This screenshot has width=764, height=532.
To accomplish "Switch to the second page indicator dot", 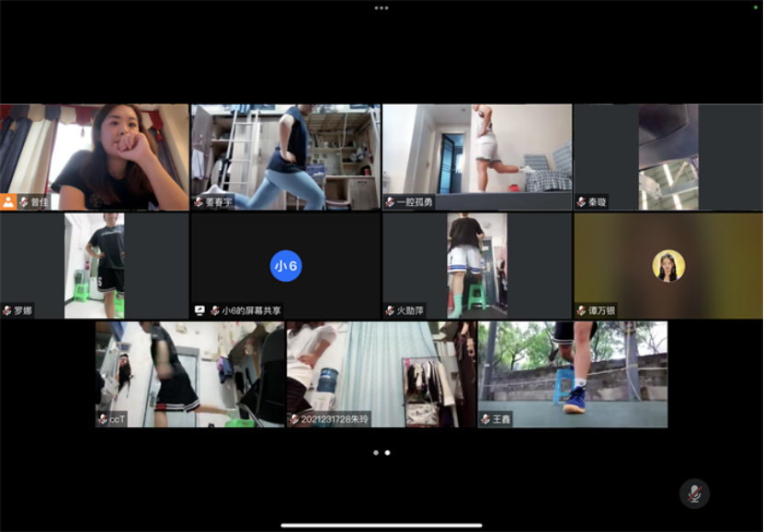I will [x=388, y=452].
